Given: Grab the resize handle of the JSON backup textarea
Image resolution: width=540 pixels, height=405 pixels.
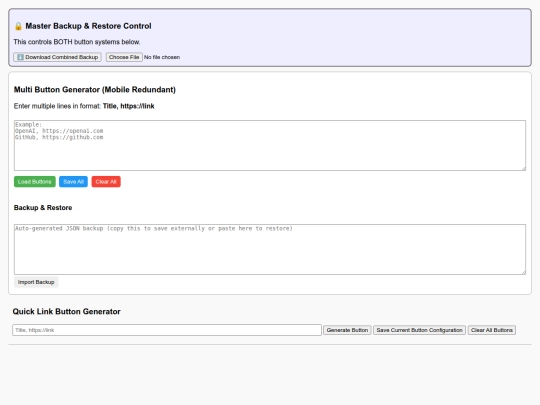Looking at the screenshot, I should pyautogui.click(x=523, y=272).
